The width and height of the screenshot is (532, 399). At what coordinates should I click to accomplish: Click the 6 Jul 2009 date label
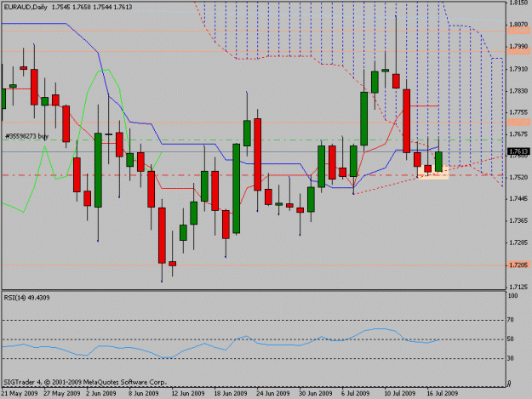click(356, 393)
